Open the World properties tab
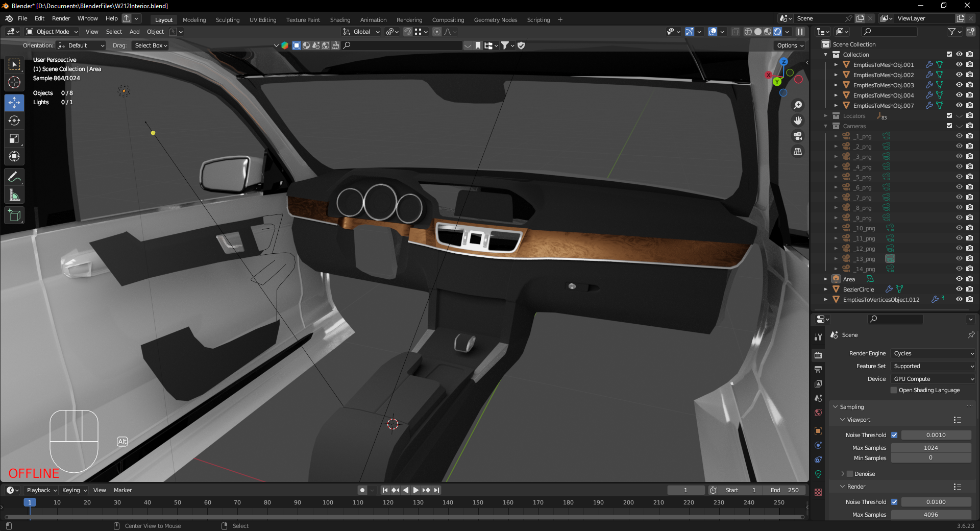This screenshot has width=980, height=531. (x=818, y=413)
